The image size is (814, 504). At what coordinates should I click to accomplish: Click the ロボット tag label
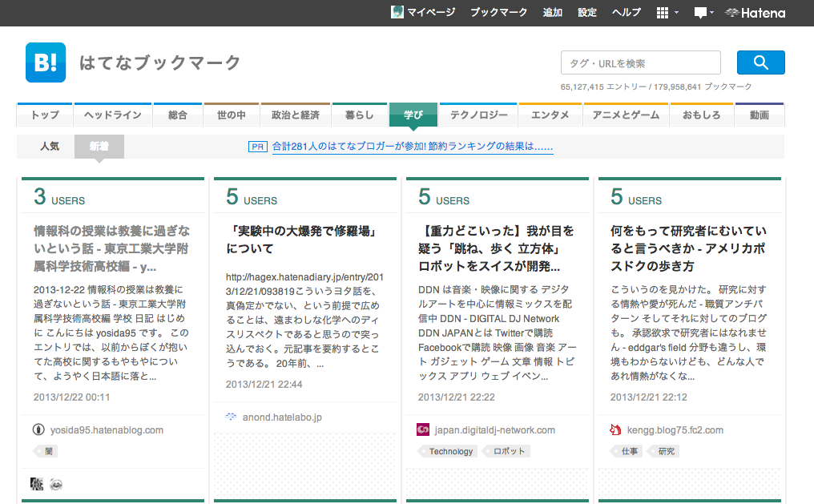[x=509, y=451]
